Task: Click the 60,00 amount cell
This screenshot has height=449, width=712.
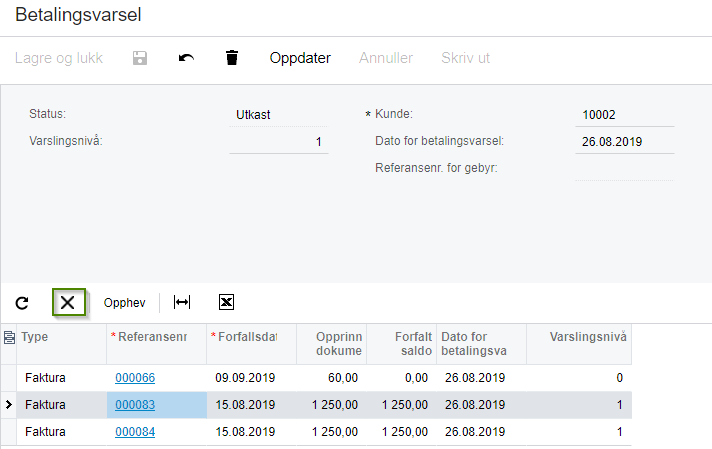Action: point(332,378)
